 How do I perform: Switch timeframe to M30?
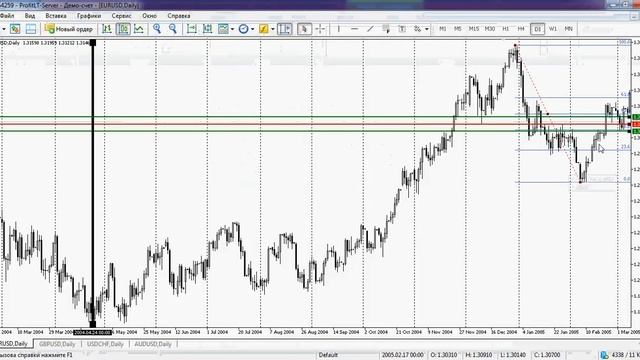(489, 29)
